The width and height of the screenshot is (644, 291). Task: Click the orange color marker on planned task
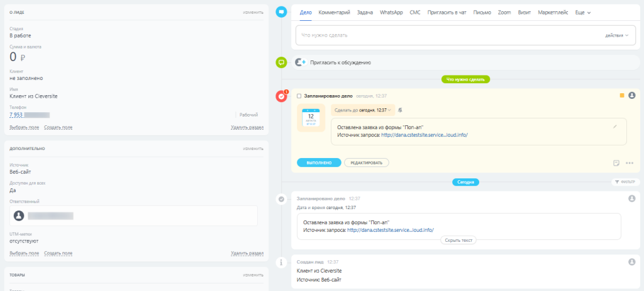(622, 96)
